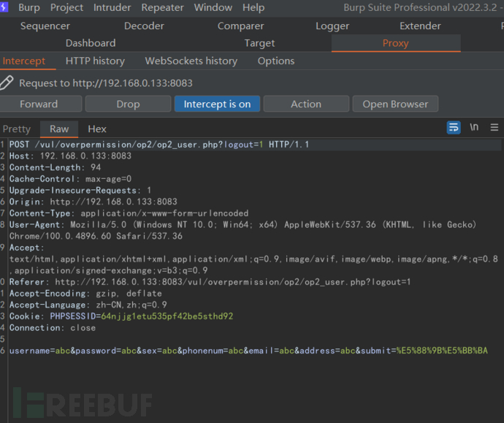
Task: Switch to the Extender tab
Action: (420, 26)
